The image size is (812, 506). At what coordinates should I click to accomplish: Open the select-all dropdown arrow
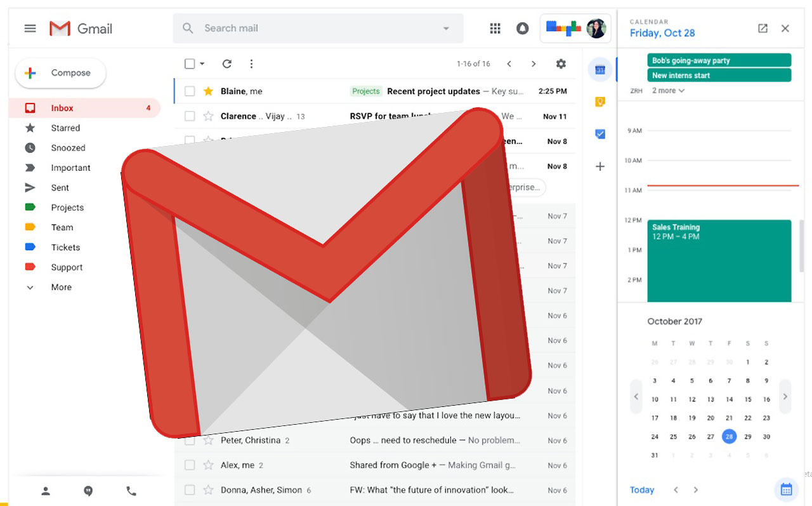(x=202, y=63)
